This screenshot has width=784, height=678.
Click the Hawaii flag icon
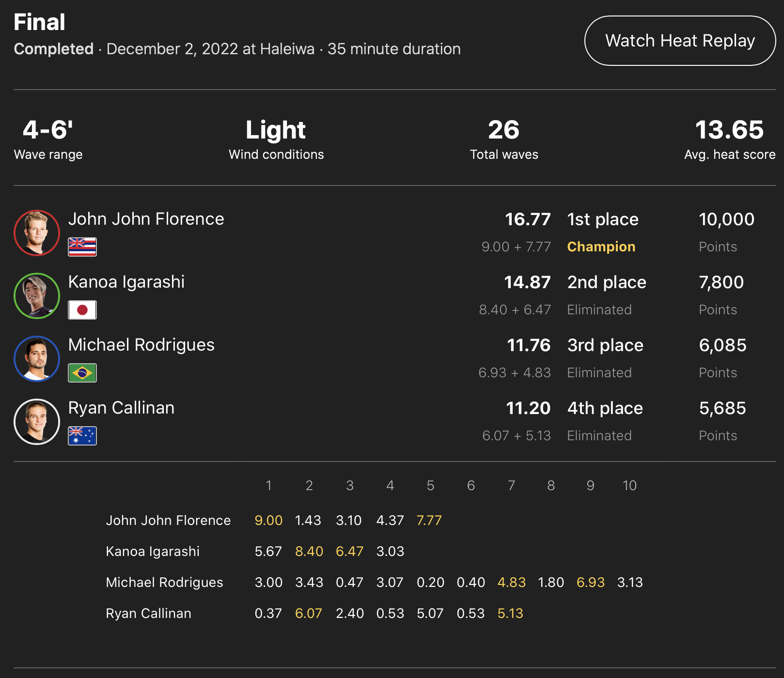click(82, 247)
